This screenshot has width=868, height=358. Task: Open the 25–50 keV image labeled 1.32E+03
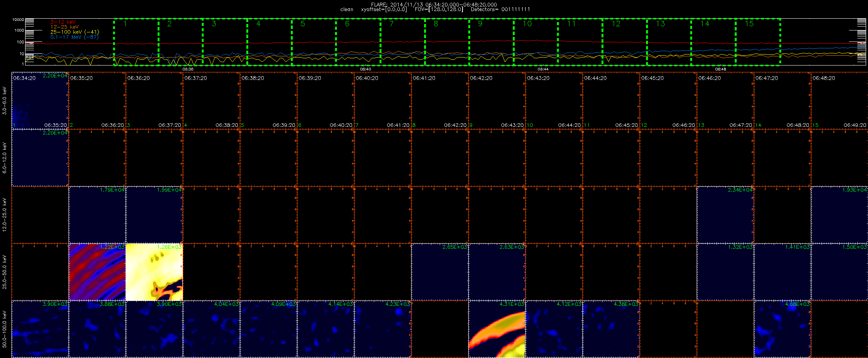[725, 272]
